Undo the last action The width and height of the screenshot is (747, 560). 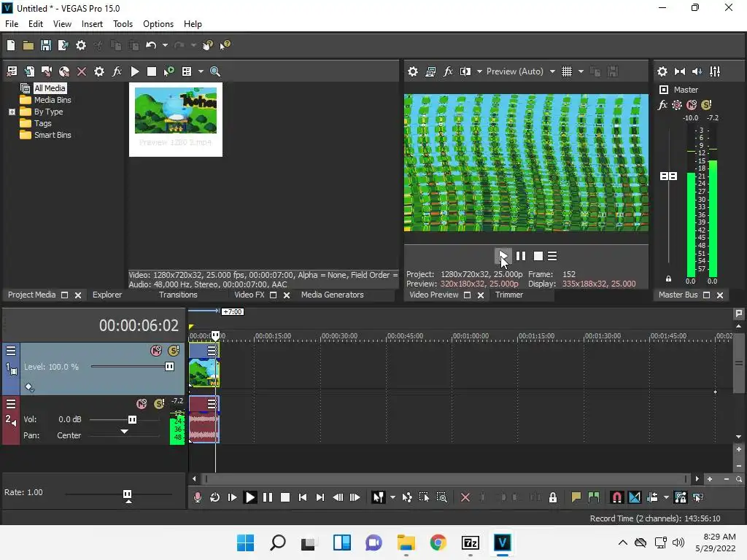pos(151,45)
